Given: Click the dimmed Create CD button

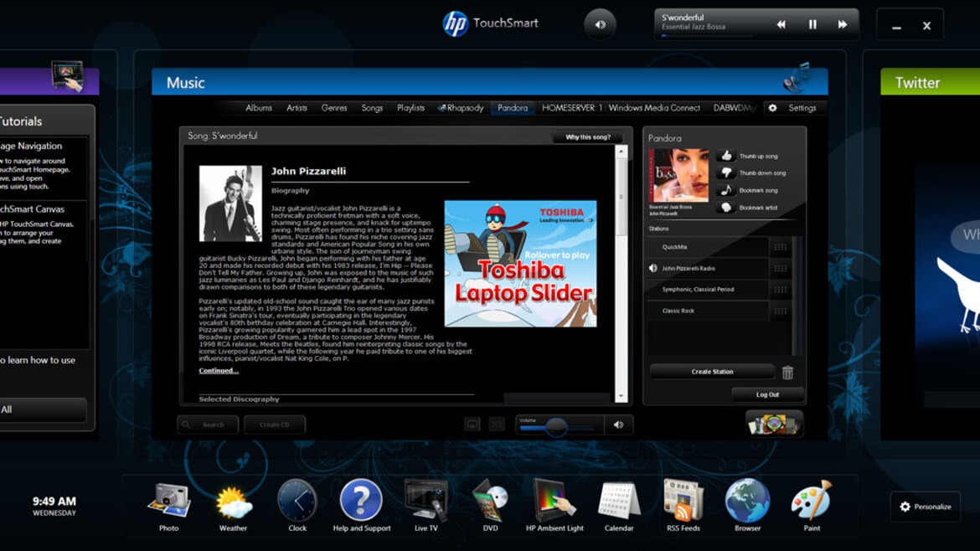Looking at the screenshot, I should 275,425.
